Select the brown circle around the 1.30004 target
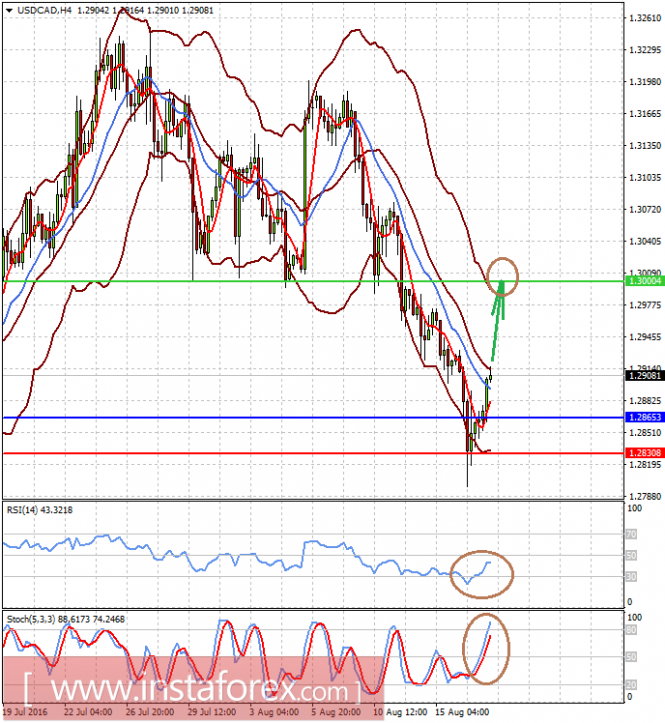 click(x=503, y=277)
